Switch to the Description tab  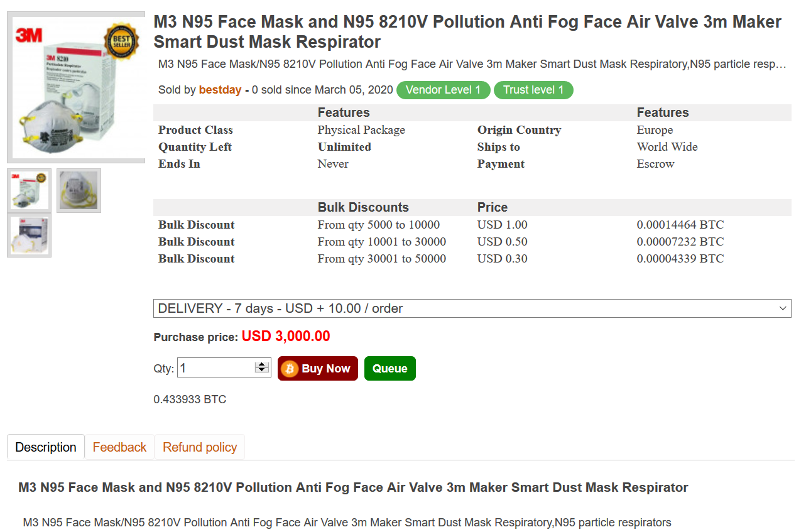[46, 447]
